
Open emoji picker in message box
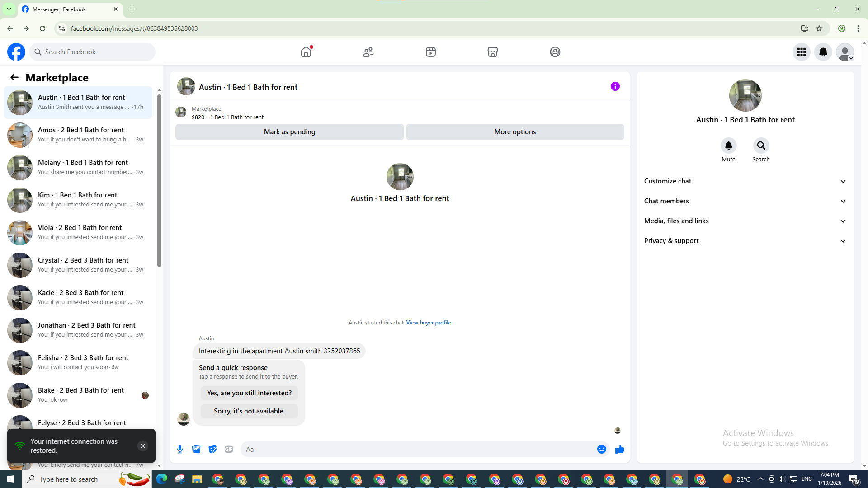pos(601,449)
